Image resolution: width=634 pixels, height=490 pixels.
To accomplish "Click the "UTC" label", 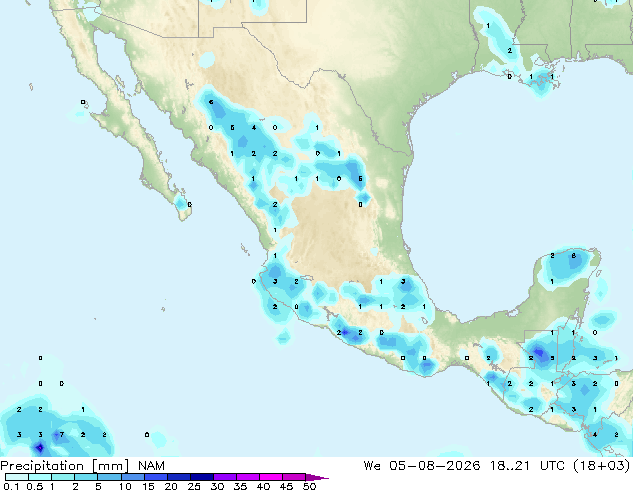I will (552, 466).
